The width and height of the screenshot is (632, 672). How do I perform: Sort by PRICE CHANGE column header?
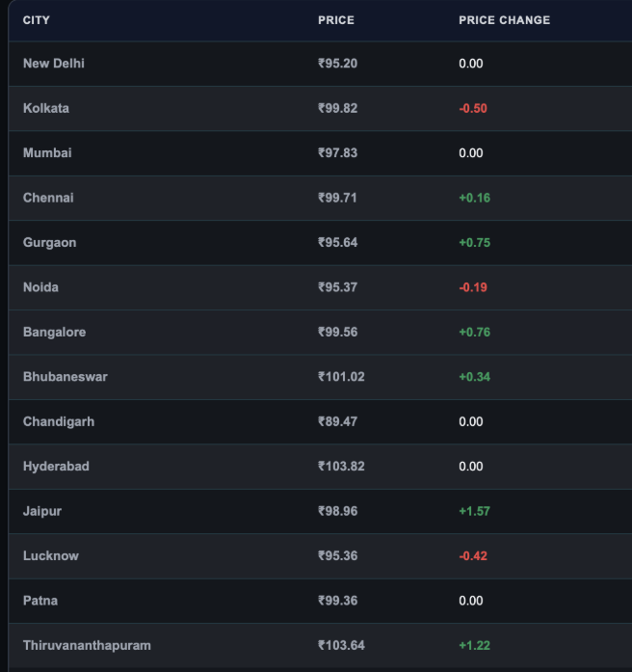[505, 20]
